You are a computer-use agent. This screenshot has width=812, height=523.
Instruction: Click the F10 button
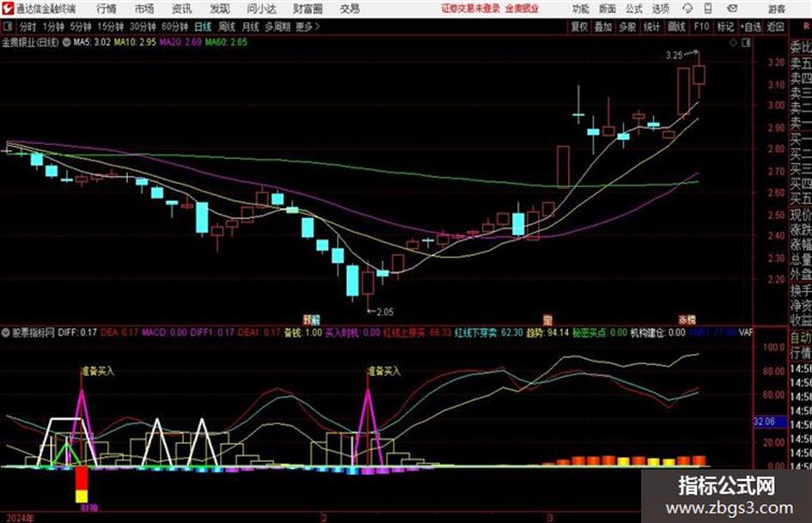701,27
